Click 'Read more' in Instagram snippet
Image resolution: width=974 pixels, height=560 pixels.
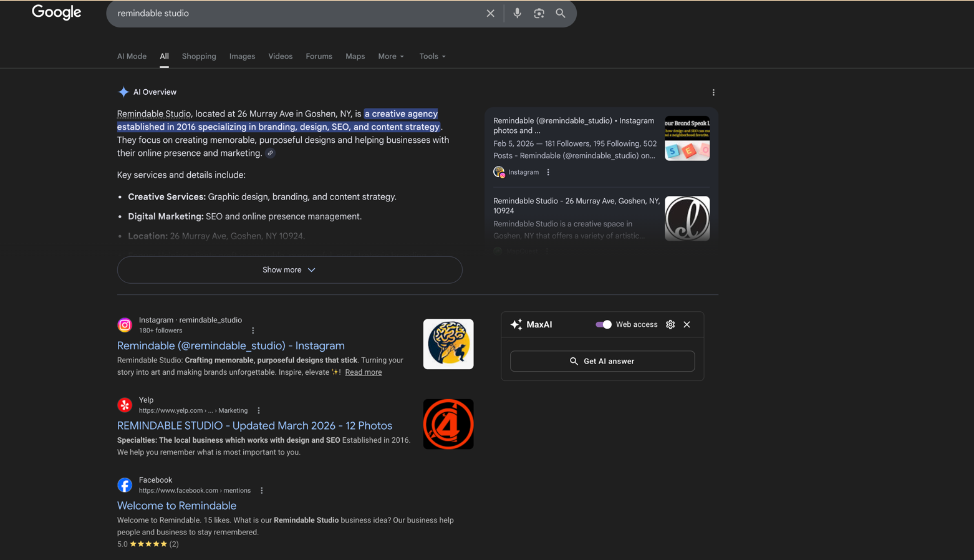pos(363,372)
